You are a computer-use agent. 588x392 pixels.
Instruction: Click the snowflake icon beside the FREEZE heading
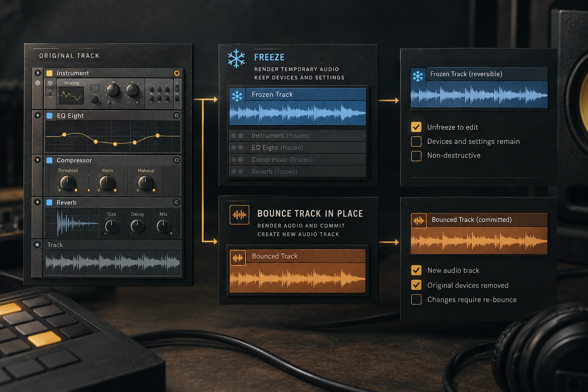pos(236,59)
